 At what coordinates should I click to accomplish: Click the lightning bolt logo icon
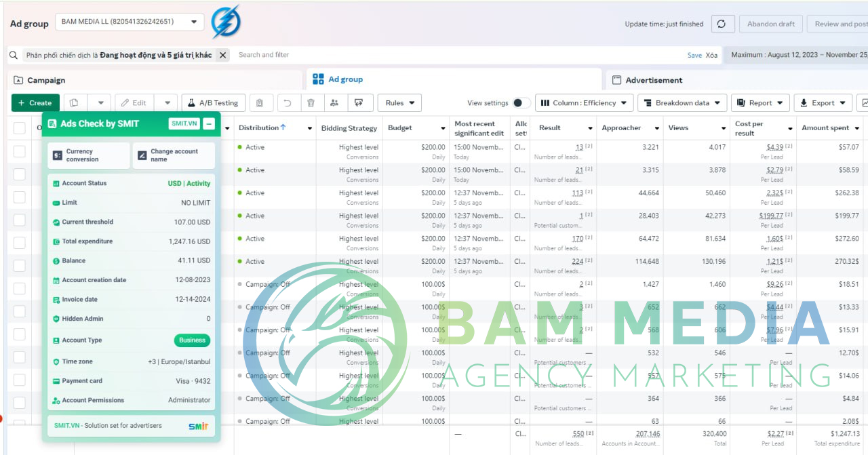click(225, 22)
